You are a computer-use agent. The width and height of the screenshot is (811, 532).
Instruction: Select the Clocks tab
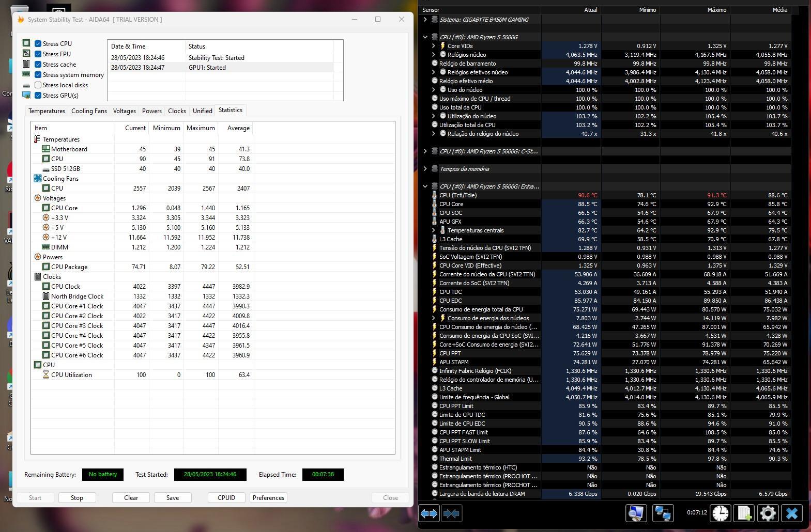(x=177, y=111)
